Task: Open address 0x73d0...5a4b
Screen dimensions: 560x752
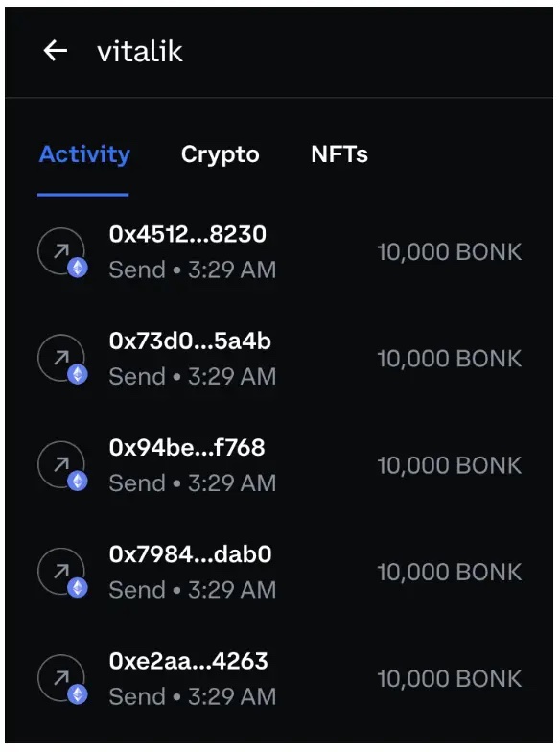Action: 190,341
